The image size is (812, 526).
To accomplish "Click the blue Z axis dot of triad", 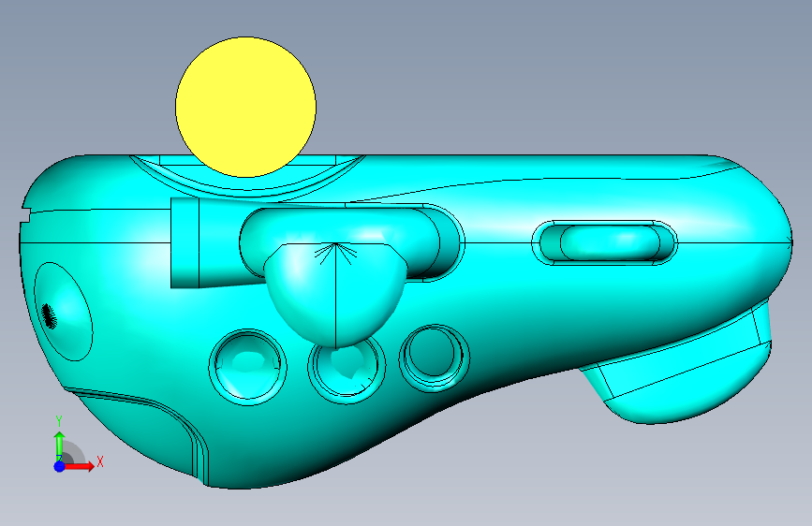I will click(59, 466).
